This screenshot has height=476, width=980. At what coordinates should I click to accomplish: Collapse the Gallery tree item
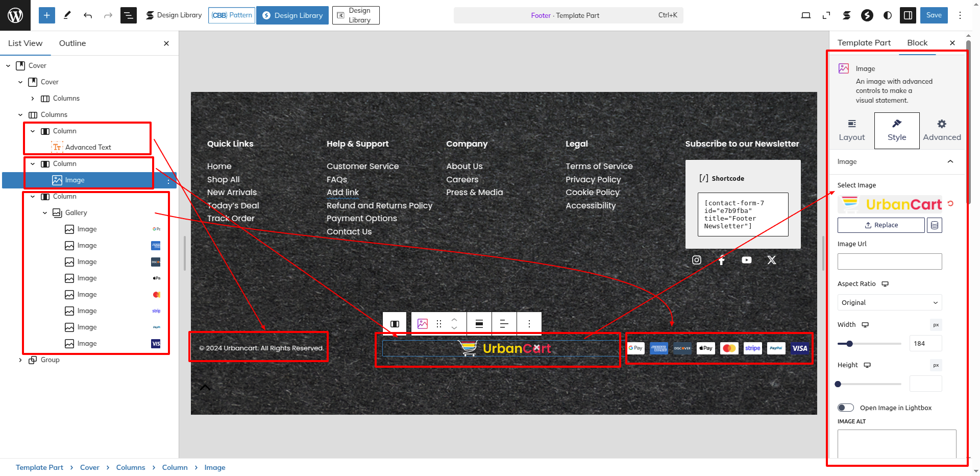pyautogui.click(x=45, y=213)
